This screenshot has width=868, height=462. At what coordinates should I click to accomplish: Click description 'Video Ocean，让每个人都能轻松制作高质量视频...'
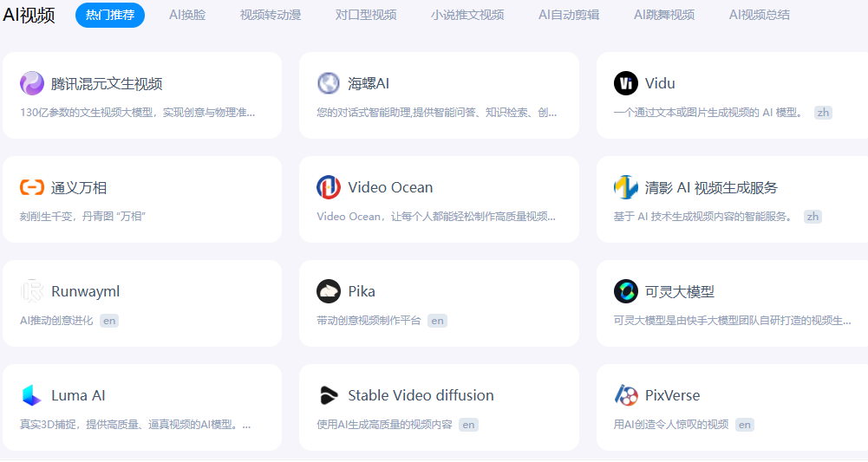coord(436,217)
